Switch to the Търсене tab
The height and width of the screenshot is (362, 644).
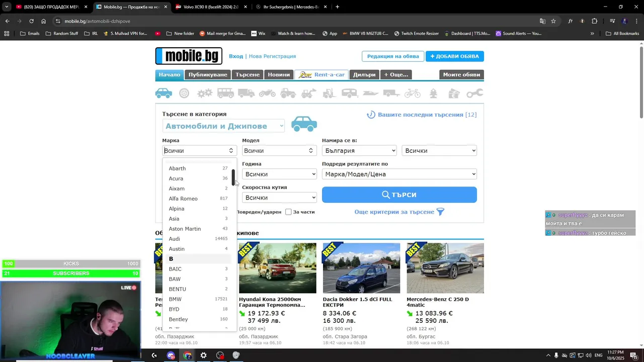(x=248, y=75)
